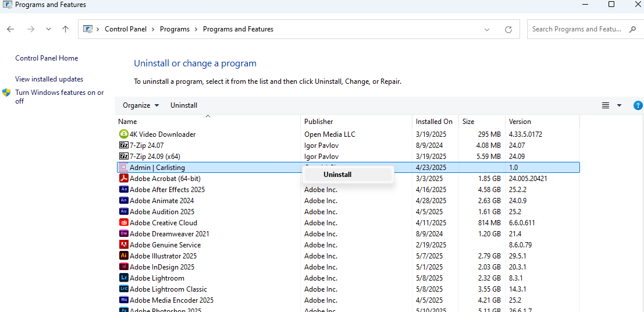Screen dimensions: 644x312
Task: Click the 4.58 GB size cell
Action: [x=490, y=190]
